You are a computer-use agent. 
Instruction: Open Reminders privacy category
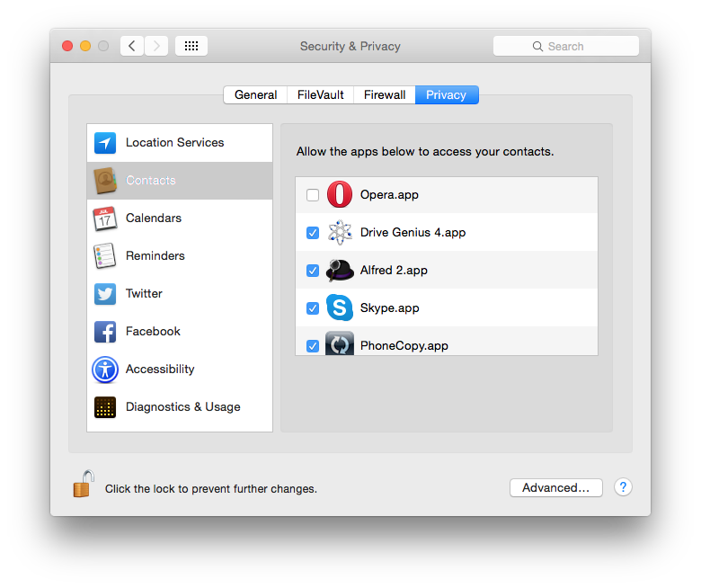point(155,256)
